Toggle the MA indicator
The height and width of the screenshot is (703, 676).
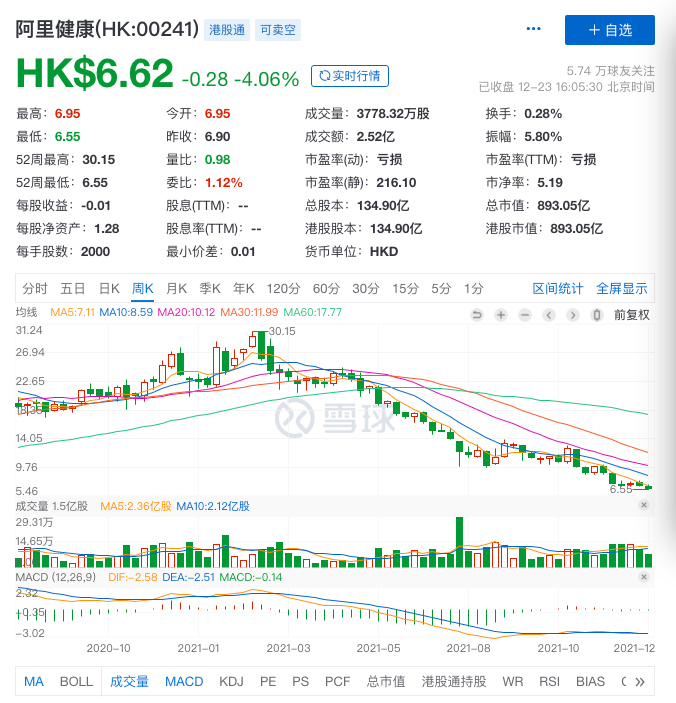coord(34,681)
